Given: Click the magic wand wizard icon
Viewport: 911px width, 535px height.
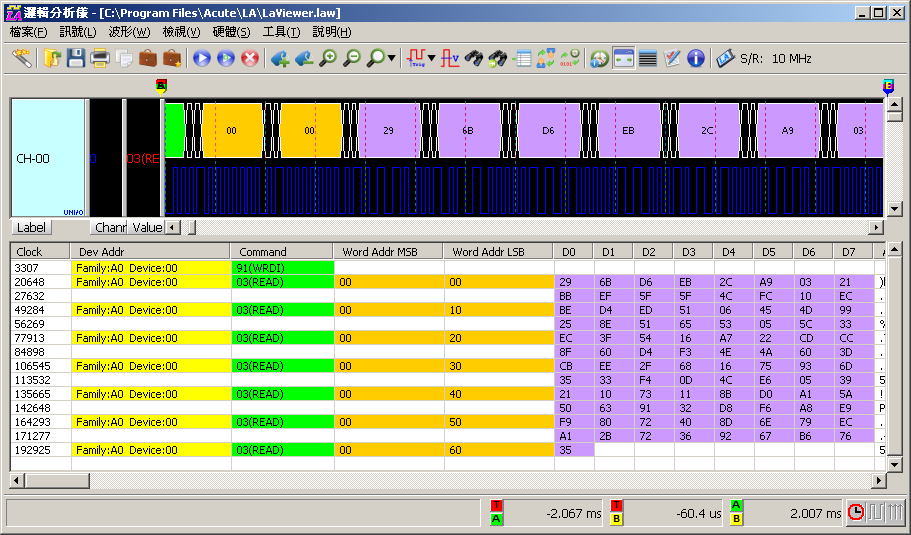Looking at the screenshot, I should (21, 58).
